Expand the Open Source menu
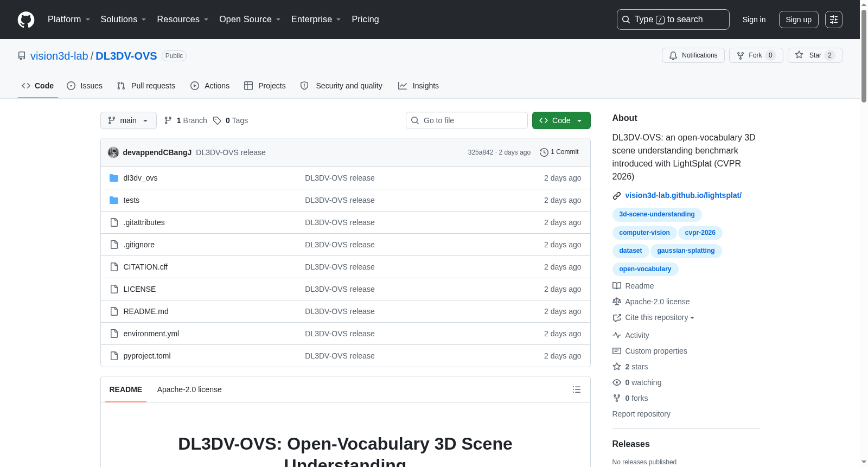 click(250, 20)
